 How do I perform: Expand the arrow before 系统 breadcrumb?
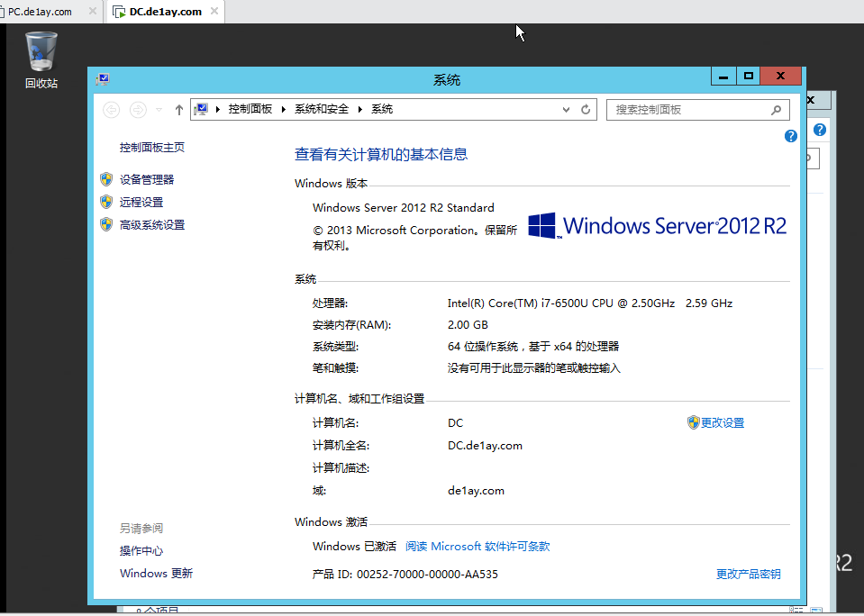pos(360,109)
